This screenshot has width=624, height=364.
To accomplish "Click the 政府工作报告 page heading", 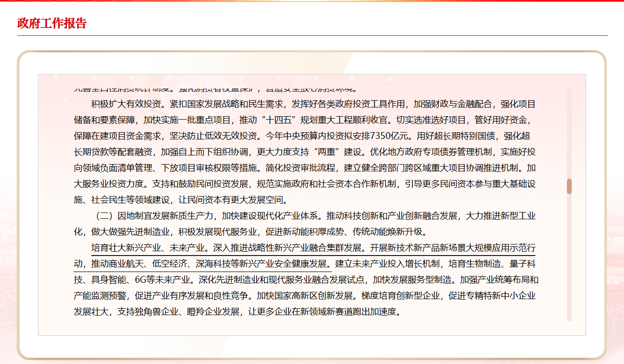I will pyautogui.click(x=52, y=23).
